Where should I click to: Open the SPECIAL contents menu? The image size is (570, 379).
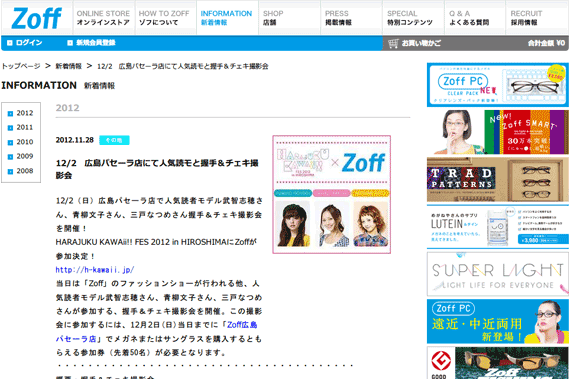[413, 18]
